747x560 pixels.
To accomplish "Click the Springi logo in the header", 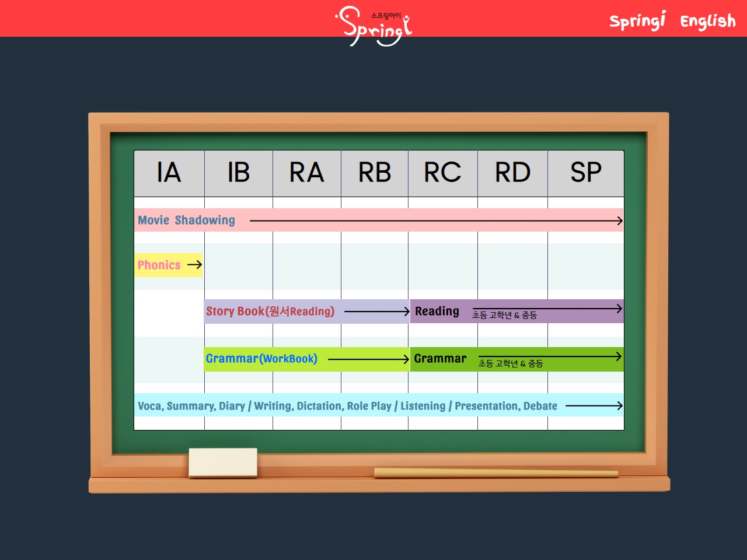I will point(374,25).
